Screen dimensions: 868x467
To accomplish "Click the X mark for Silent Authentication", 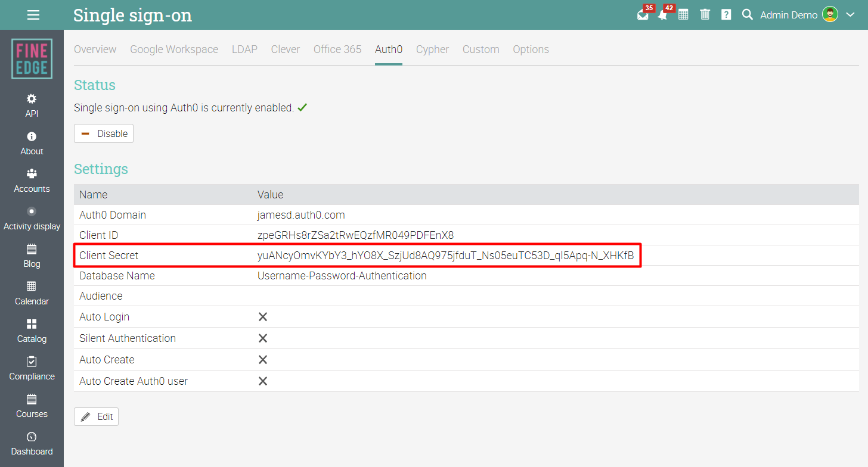I will pos(262,338).
